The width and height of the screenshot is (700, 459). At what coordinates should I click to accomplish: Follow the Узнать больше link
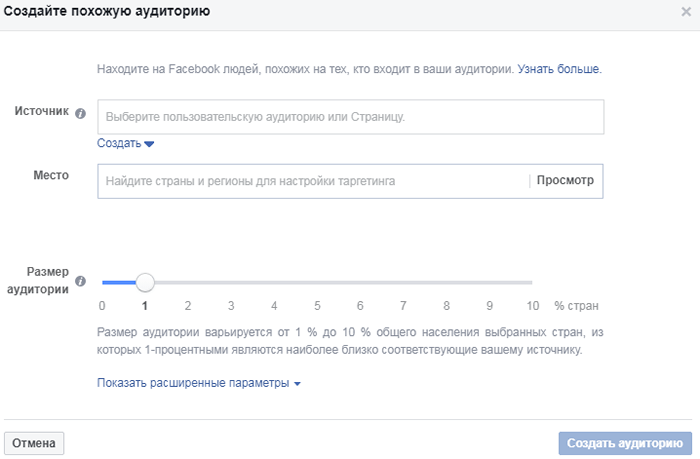coord(559,69)
